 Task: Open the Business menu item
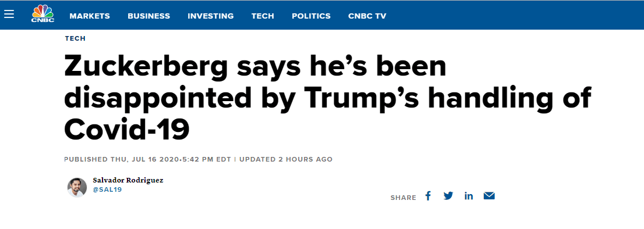point(148,16)
